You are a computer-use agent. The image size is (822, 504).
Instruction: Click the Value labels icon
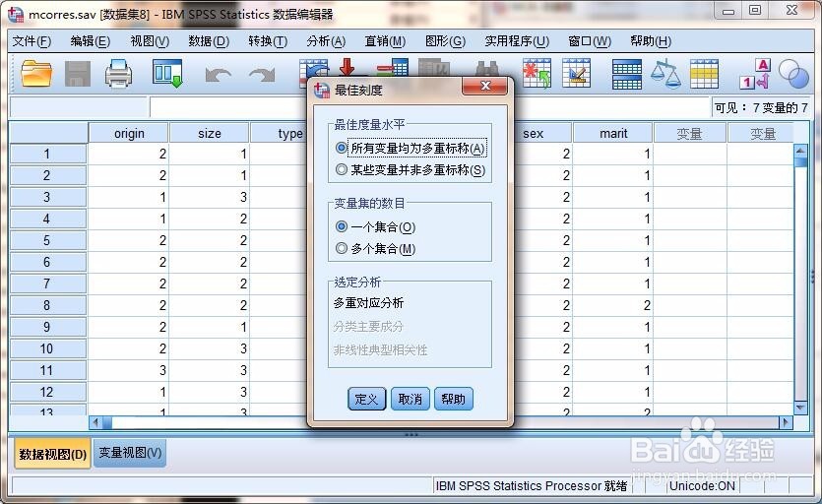coord(756,74)
